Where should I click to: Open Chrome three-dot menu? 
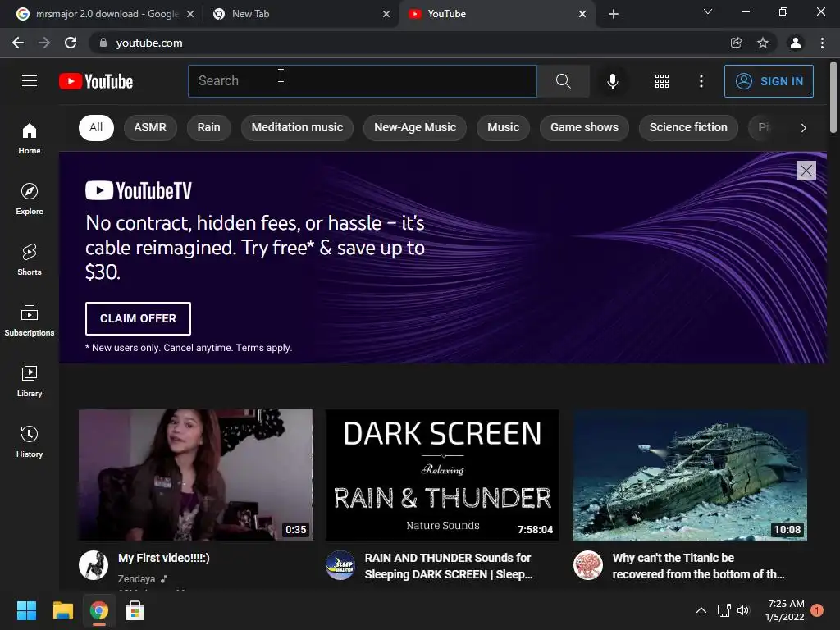[x=822, y=43]
